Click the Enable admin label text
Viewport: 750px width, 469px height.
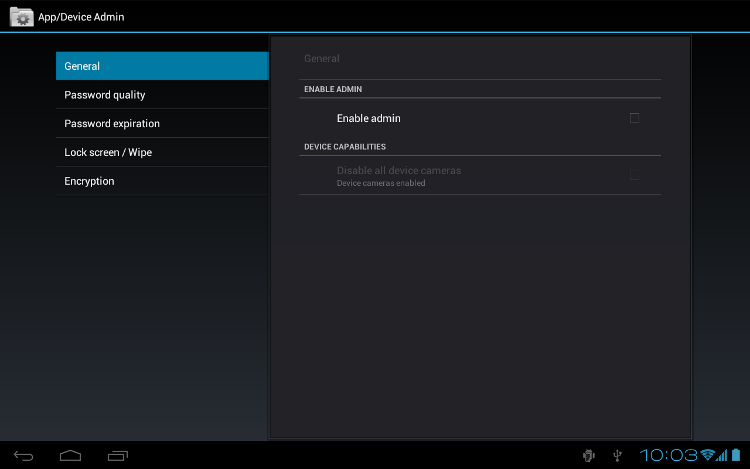(368, 118)
